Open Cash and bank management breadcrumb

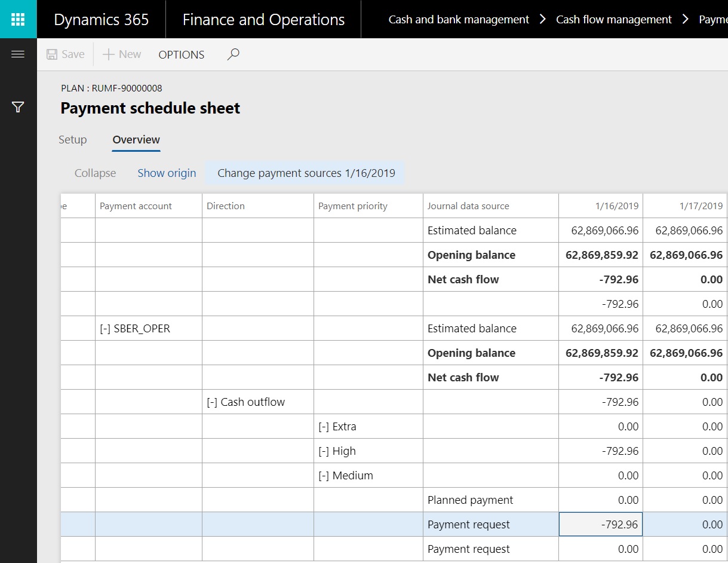459,20
